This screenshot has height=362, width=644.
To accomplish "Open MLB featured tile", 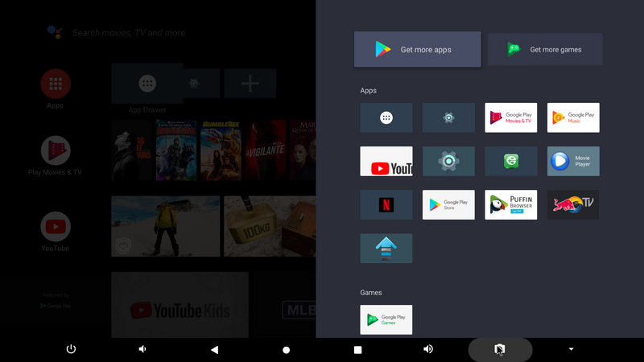I will click(x=284, y=305).
